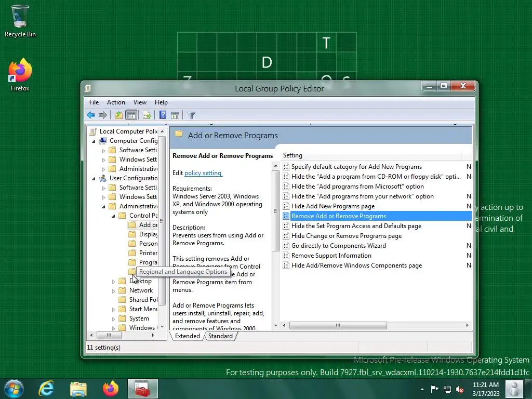Toggle Show/Hide Action Pane toolbar icon
The width and height of the screenshot is (532, 399).
[x=175, y=115]
